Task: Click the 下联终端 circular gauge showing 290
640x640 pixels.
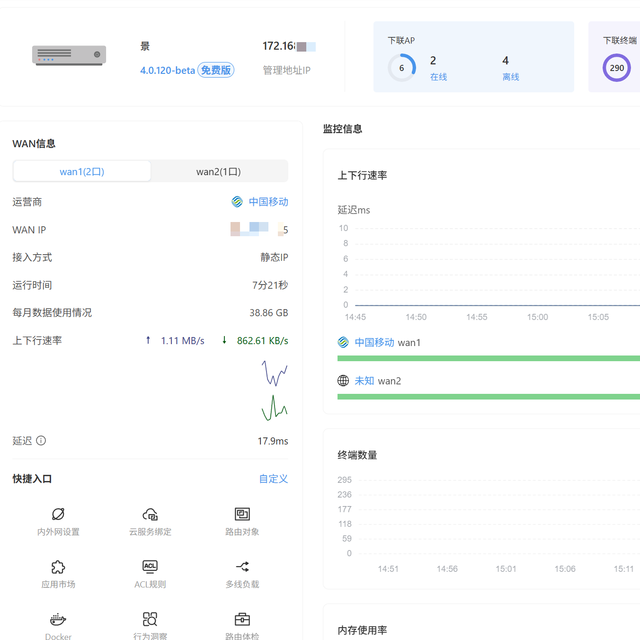Action: (617, 68)
